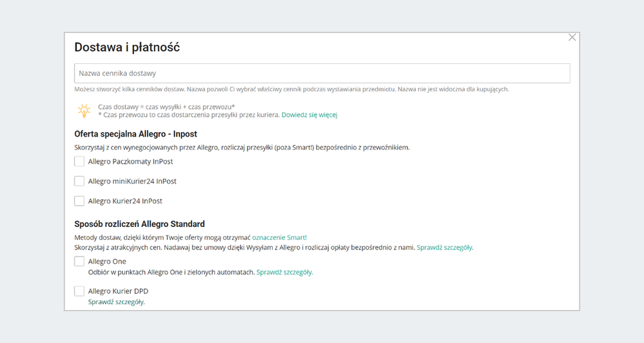
Task: Open Sprawdź szczegóły under Allegro Kurier DPD
Action: (x=117, y=302)
